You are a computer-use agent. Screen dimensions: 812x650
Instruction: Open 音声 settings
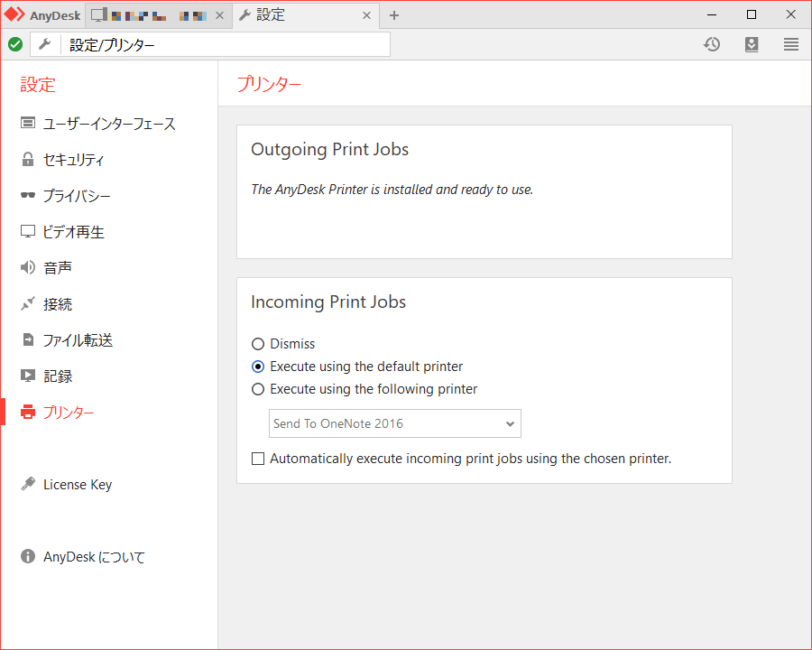point(58,268)
